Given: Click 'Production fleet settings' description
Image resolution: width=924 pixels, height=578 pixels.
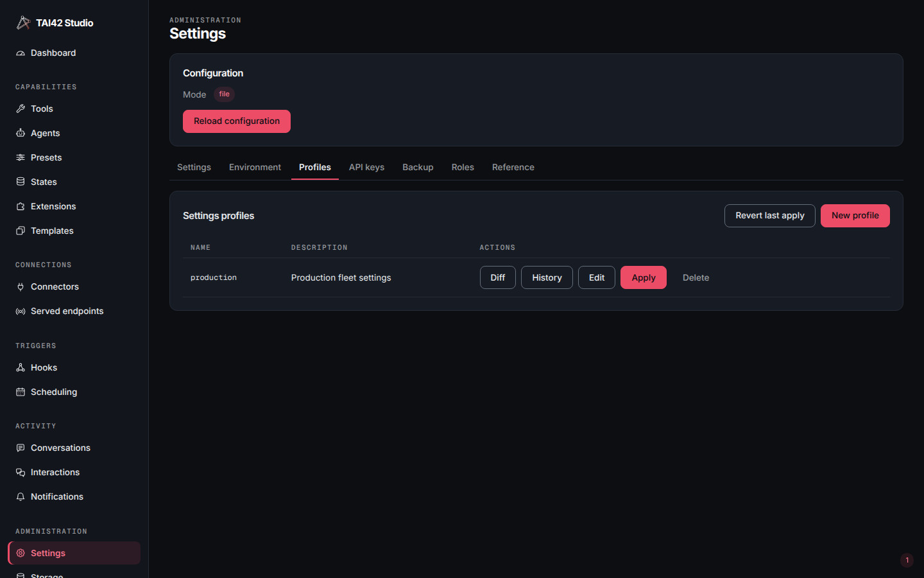Looking at the screenshot, I should click(341, 277).
